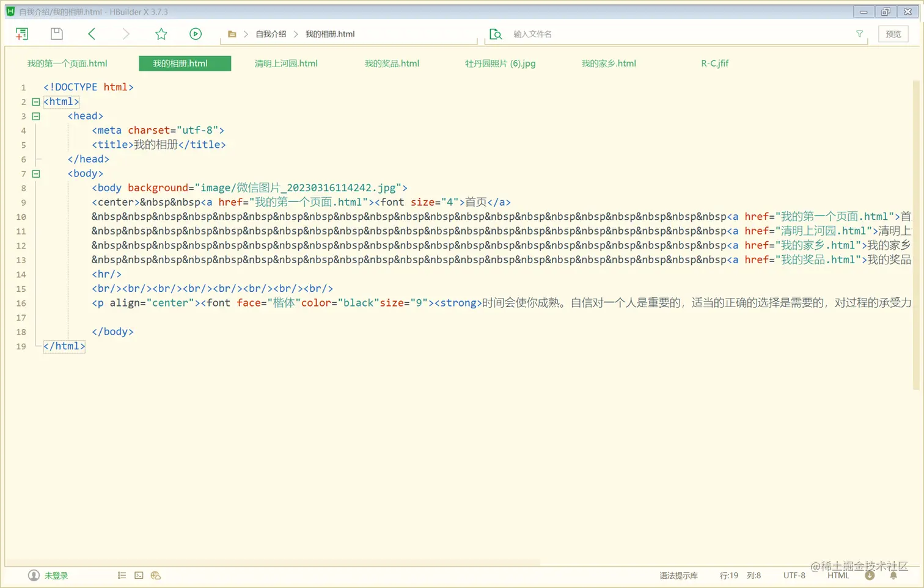Click the row of <br/> tags on line 15

(x=213, y=289)
